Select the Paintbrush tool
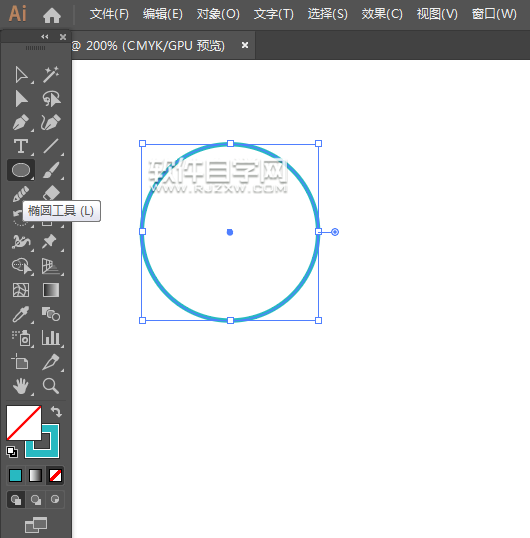Screen dimensions: 530x538 (51, 170)
